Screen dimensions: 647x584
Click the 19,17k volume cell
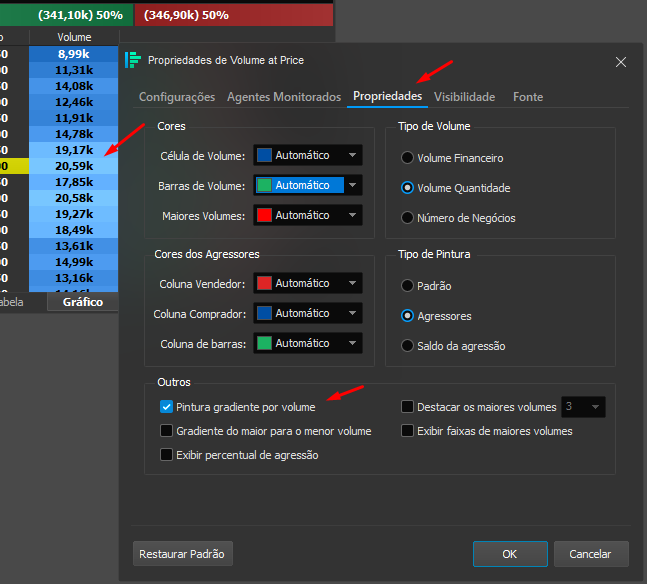point(73,150)
